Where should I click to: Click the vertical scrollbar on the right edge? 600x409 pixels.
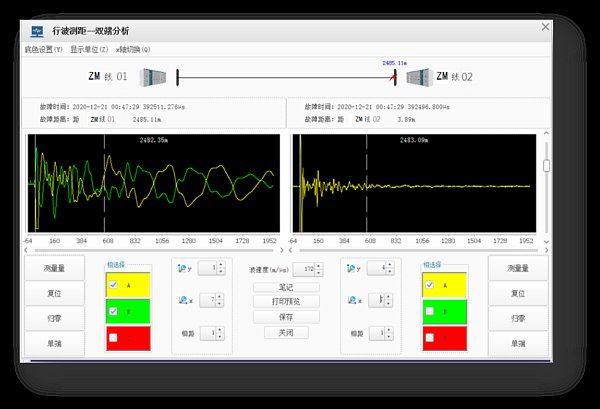pyautogui.click(x=545, y=165)
